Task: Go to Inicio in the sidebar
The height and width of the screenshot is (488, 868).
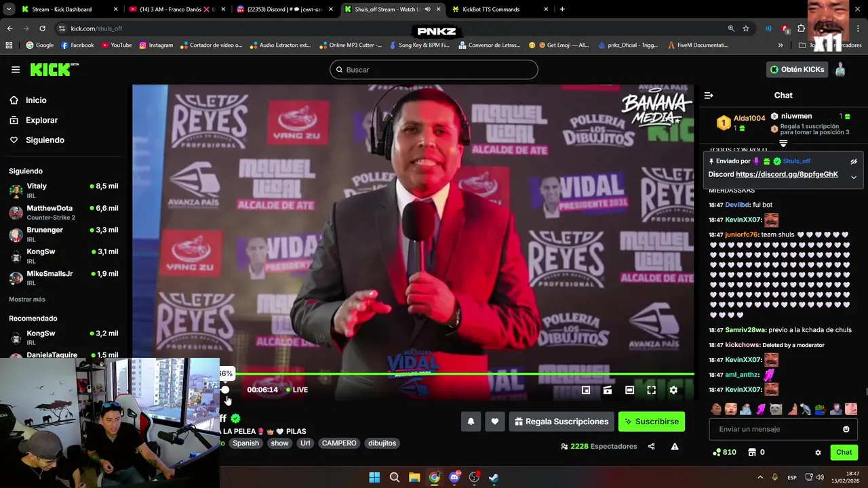Action: pyautogui.click(x=28, y=100)
